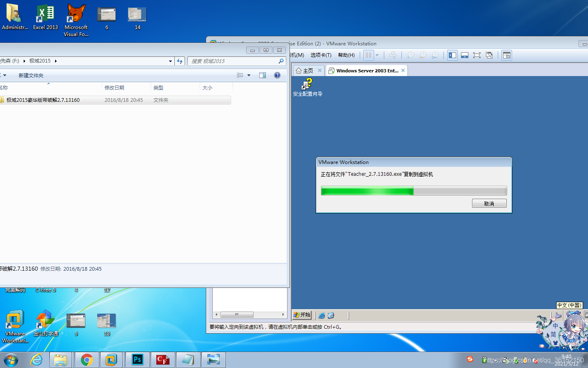Close the Windows Server 2003 tab
The image size is (588, 368).
pyautogui.click(x=403, y=70)
